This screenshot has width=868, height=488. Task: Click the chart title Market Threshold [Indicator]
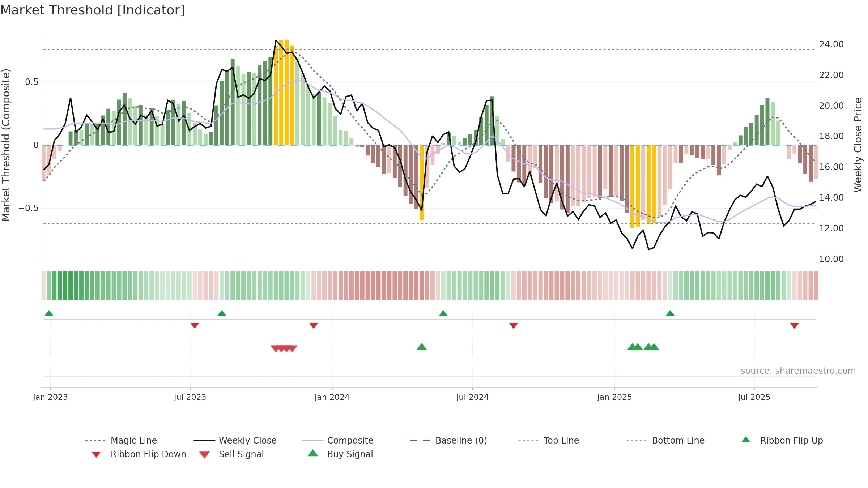click(x=93, y=10)
